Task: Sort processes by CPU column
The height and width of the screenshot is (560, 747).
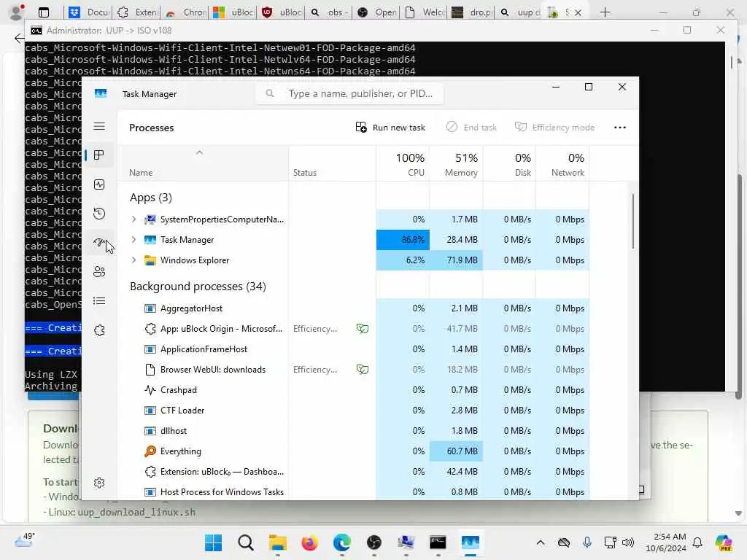Action: point(403,164)
